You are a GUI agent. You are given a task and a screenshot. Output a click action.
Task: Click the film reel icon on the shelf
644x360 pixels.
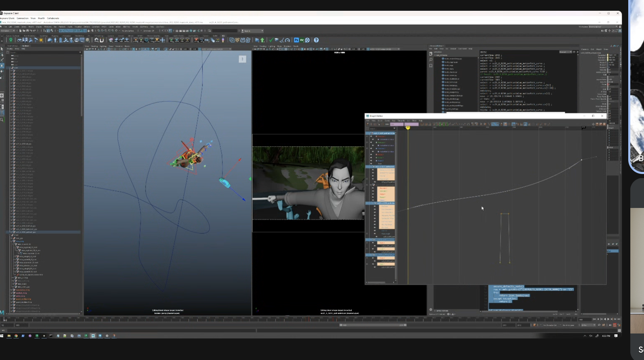point(307,40)
